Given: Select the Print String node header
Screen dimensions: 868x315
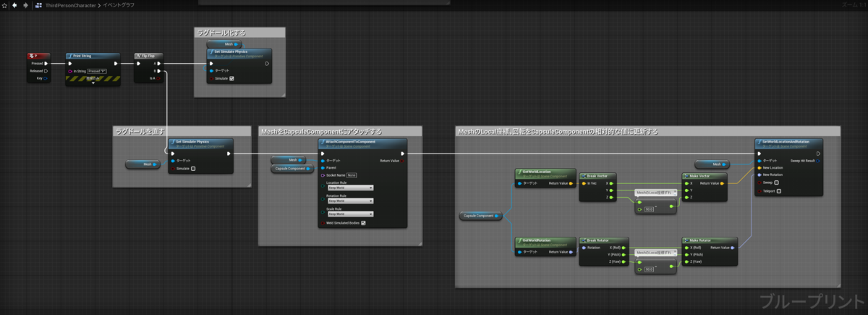Looking at the screenshot, I should click(93, 55).
